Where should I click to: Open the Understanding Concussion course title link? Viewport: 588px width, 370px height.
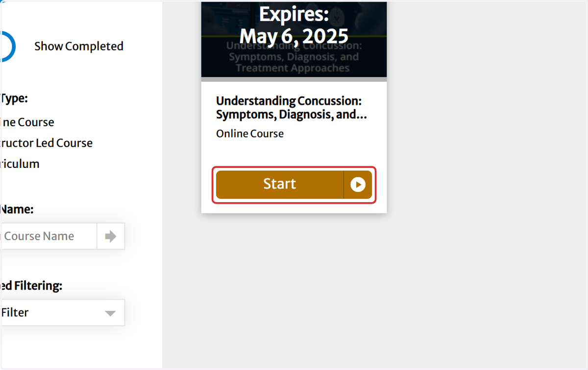click(292, 108)
